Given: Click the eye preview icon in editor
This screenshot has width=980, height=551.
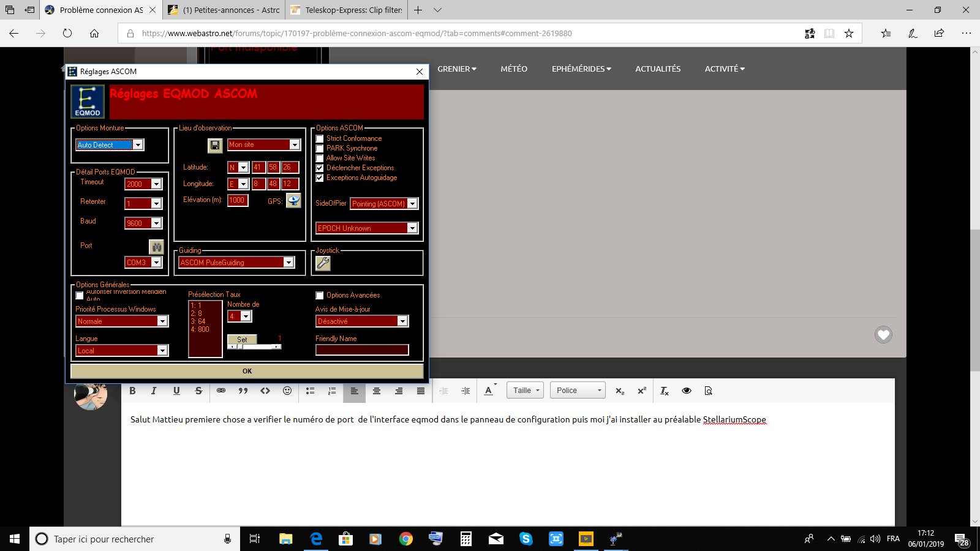Looking at the screenshot, I should 687,391.
